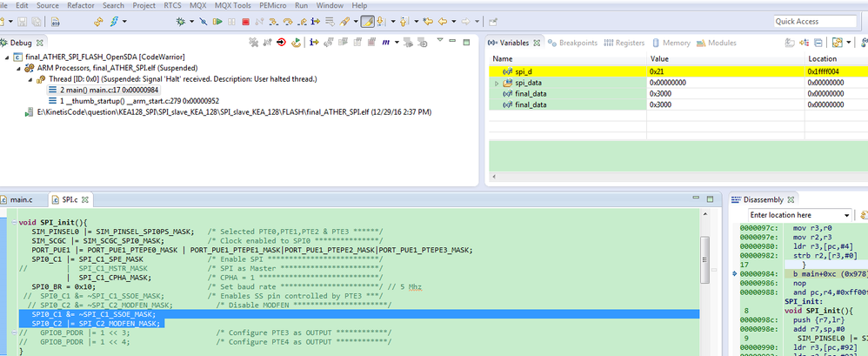This screenshot has width=868, height=356.
Task: Click the red Terminate stop button
Action: (x=246, y=22)
